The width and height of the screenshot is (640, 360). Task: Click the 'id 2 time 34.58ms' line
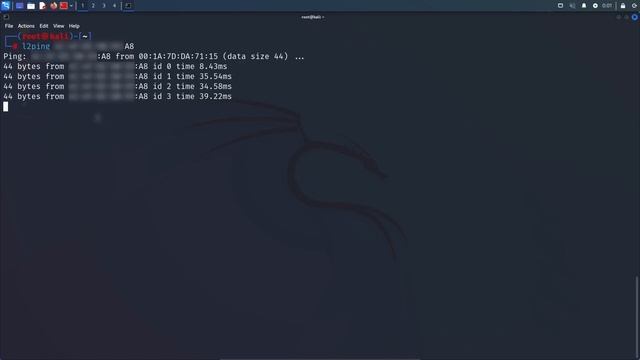[192, 86]
